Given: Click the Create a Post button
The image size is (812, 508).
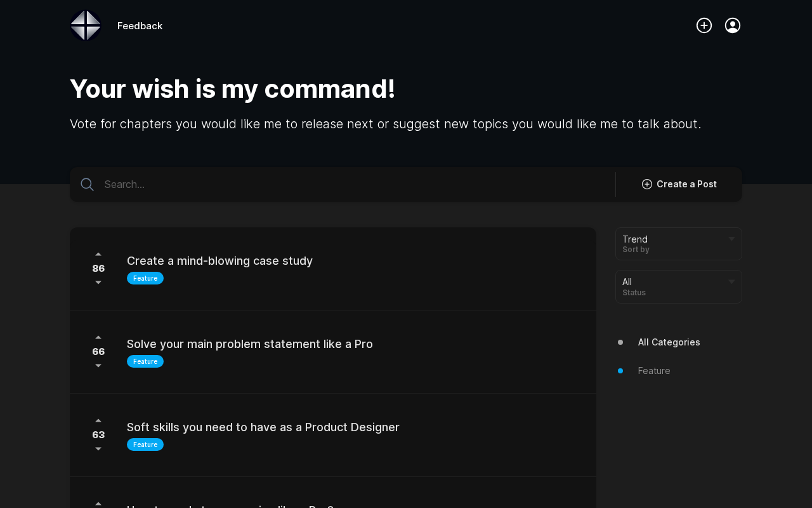Looking at the screenshot, I should [x=679, y=184].
